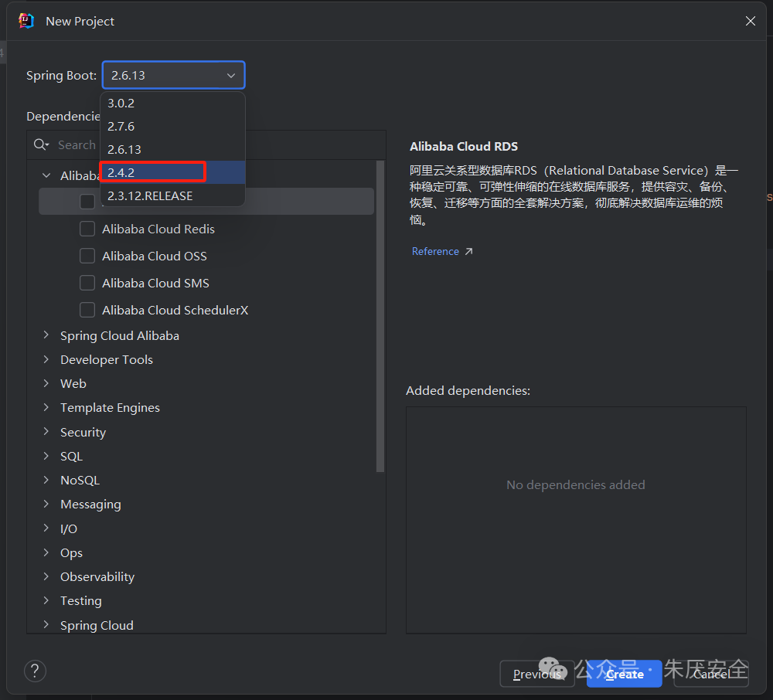Click the external arrow icon beside Reference

tap(469, 251)
